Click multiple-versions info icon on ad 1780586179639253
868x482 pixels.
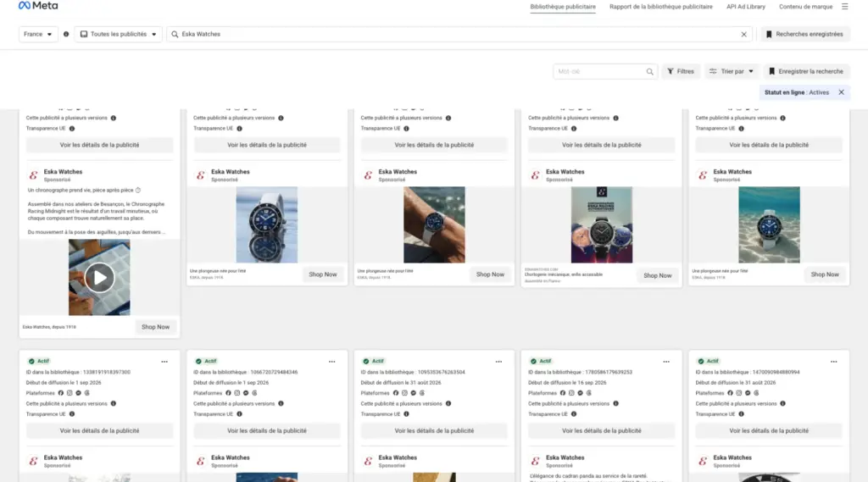coord(615,403)
